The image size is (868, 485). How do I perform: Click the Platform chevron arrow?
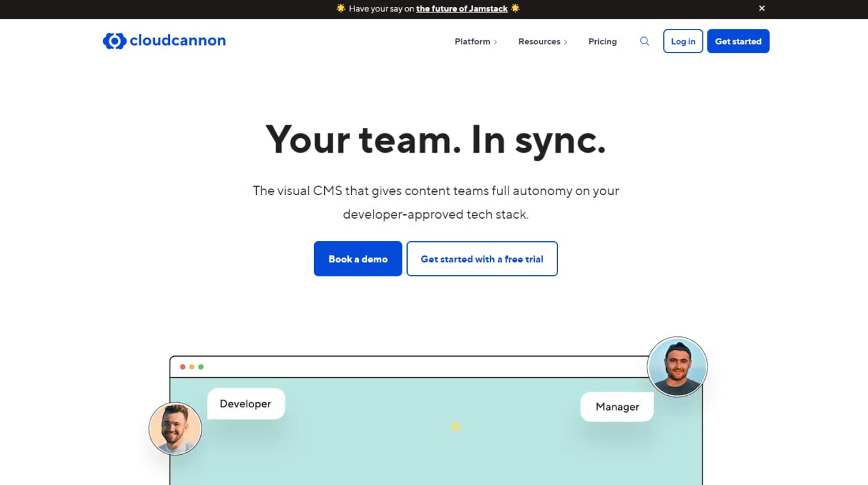pyautogui.click(x=496, y=41)
